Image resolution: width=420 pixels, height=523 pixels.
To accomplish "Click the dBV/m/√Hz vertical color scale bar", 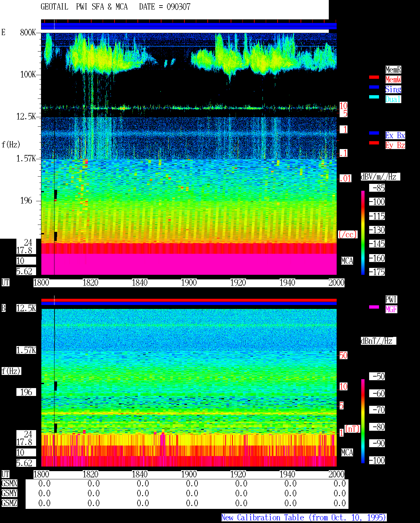I will pos(363,233).
